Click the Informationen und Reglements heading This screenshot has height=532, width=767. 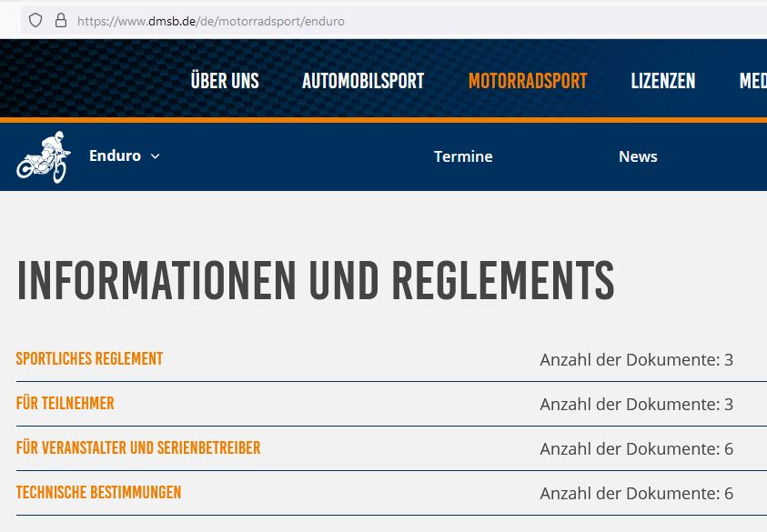click(x=316, y=281)
